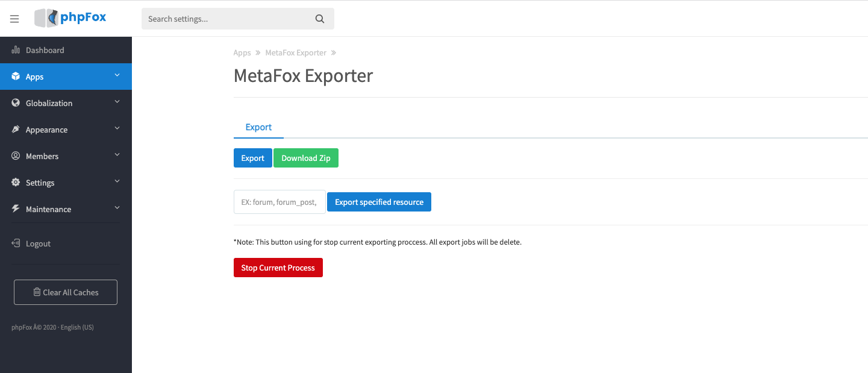Open Appearance sidebar section
Viewport: 868px width, 373px height.
(66, 130)
